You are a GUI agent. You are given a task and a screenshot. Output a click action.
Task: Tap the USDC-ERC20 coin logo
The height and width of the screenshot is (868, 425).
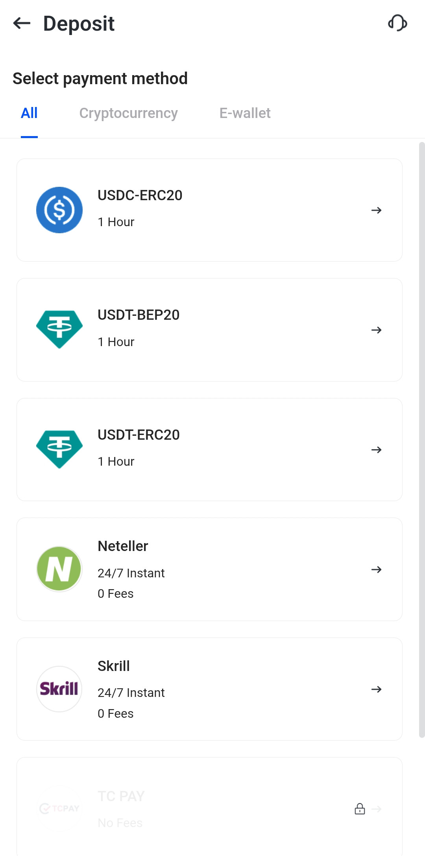(59, 210)
